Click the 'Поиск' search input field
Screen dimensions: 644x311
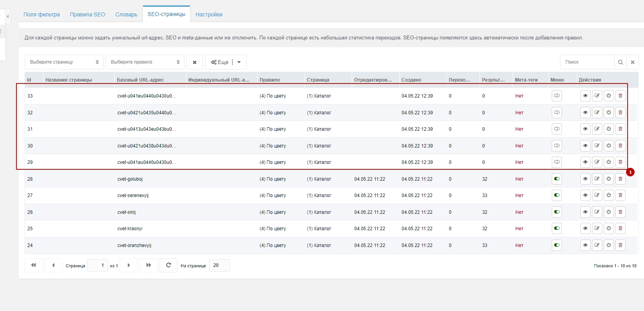(x=587, y=62)
